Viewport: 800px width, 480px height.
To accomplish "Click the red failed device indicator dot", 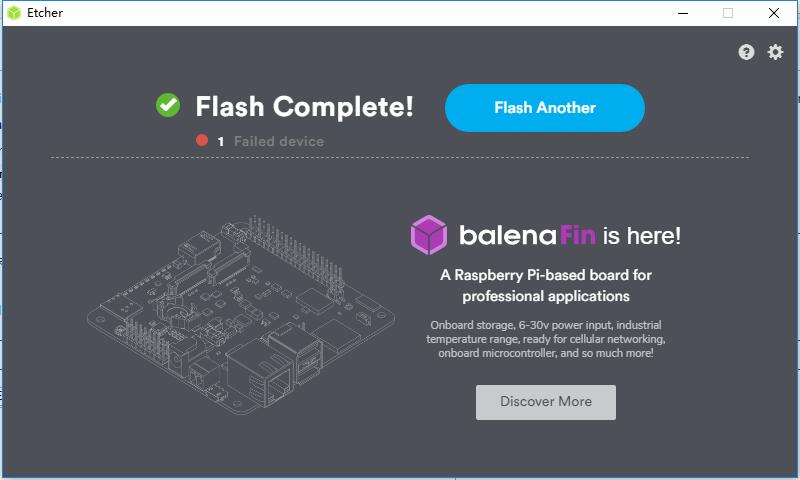I will [x=202, y=141].
